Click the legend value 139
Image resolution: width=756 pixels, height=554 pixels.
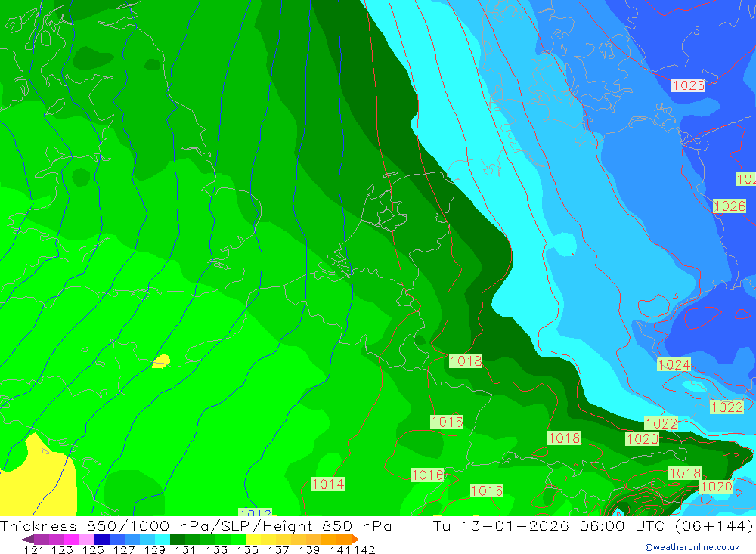click(x=309, y=549)
